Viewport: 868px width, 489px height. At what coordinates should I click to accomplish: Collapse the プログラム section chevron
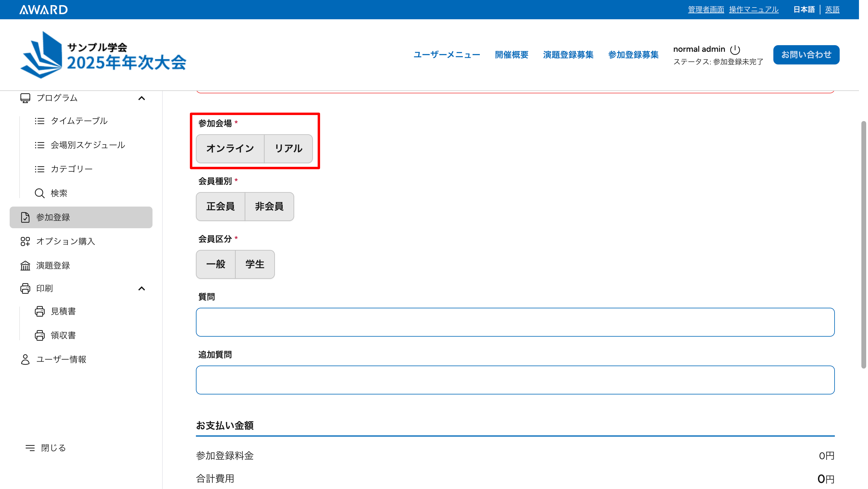coord(142,98)
